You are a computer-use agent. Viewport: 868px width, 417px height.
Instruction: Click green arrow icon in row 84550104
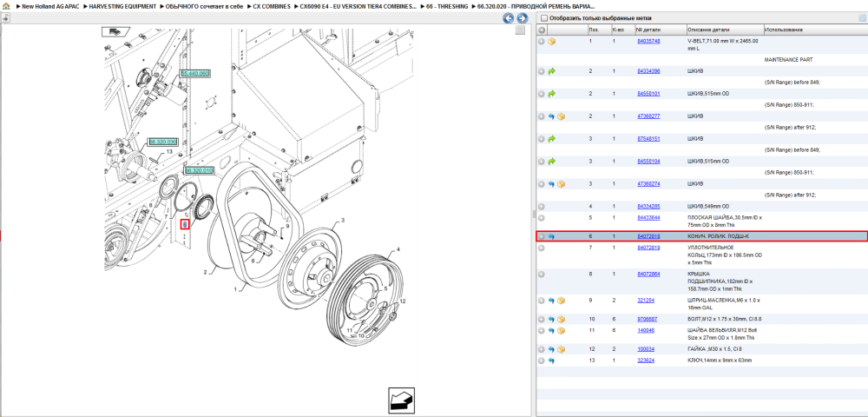[552, 161]
